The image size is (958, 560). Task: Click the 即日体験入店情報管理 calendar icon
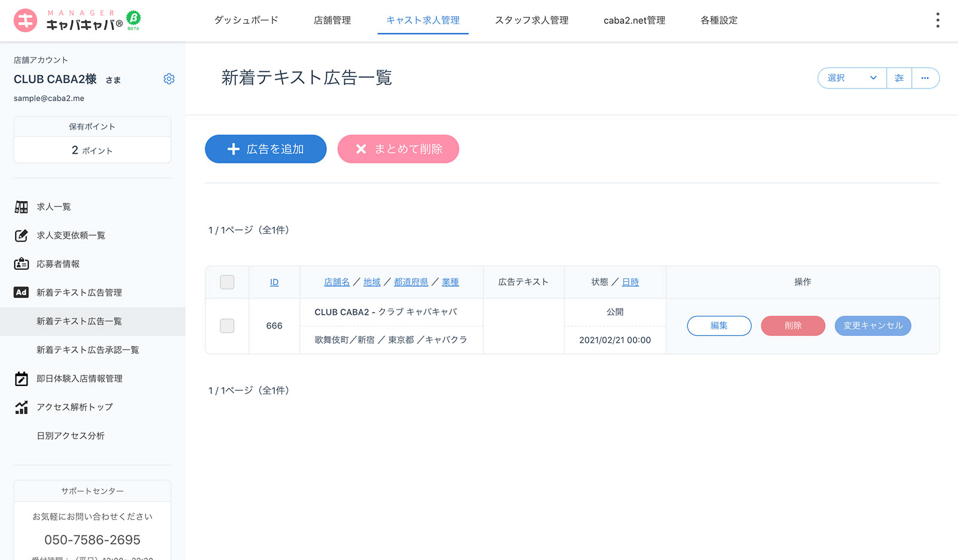click(22, 379)
